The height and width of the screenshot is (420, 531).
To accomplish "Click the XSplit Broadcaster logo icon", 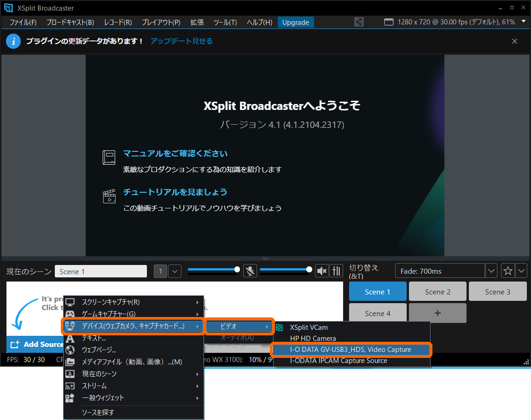I will (x=8, y=8).
